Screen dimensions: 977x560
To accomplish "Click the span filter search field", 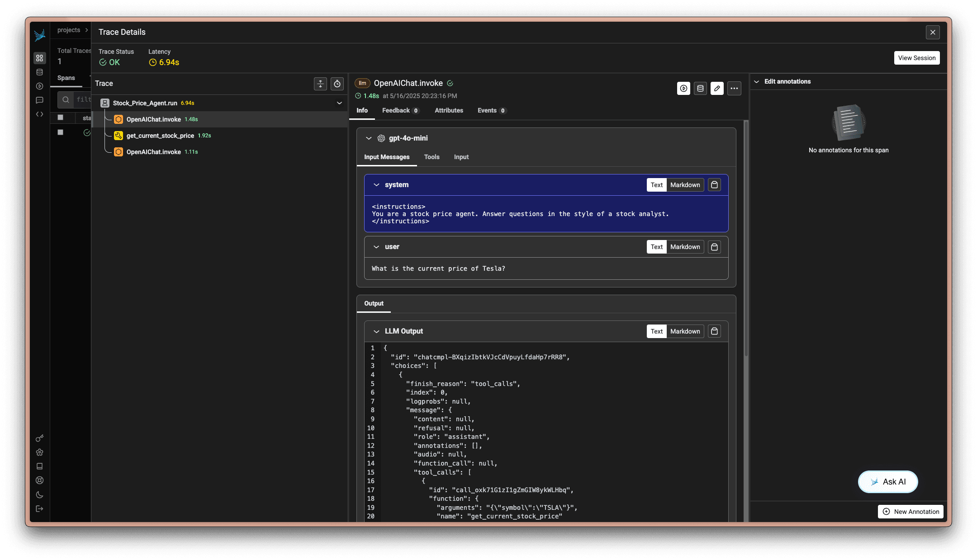I will (x=75, y=99).
